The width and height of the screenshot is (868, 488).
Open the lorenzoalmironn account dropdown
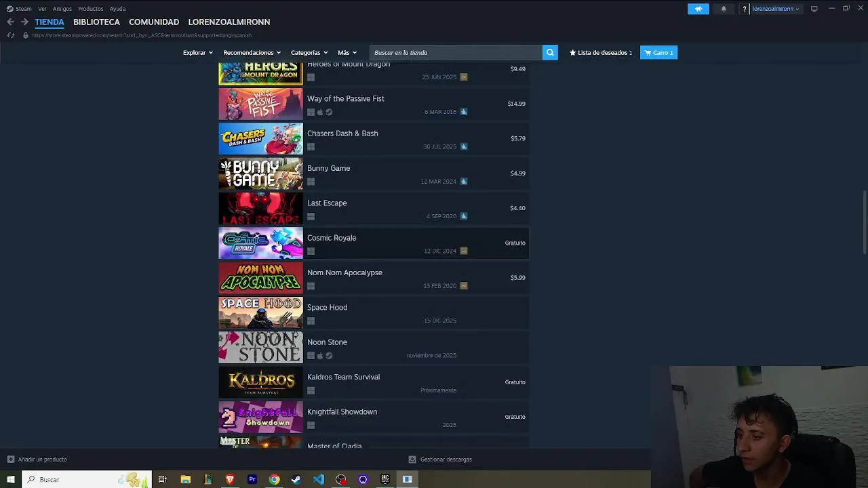(776, 9)
